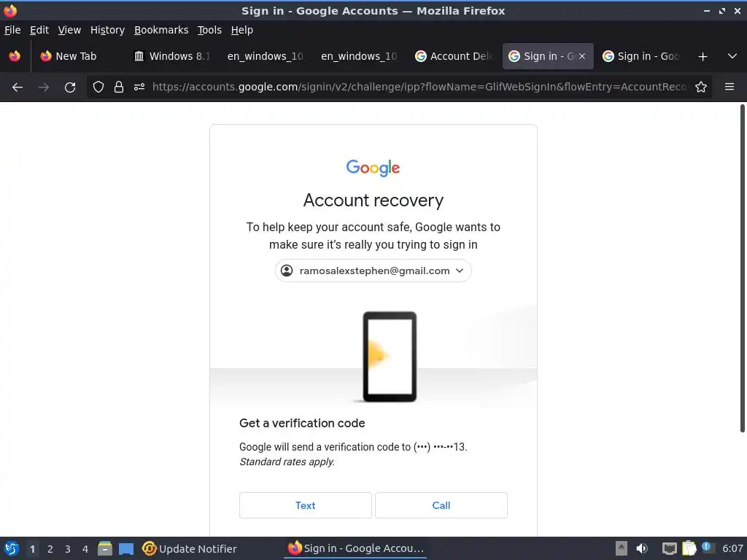Switch to the Account Deletion tab

454,56
